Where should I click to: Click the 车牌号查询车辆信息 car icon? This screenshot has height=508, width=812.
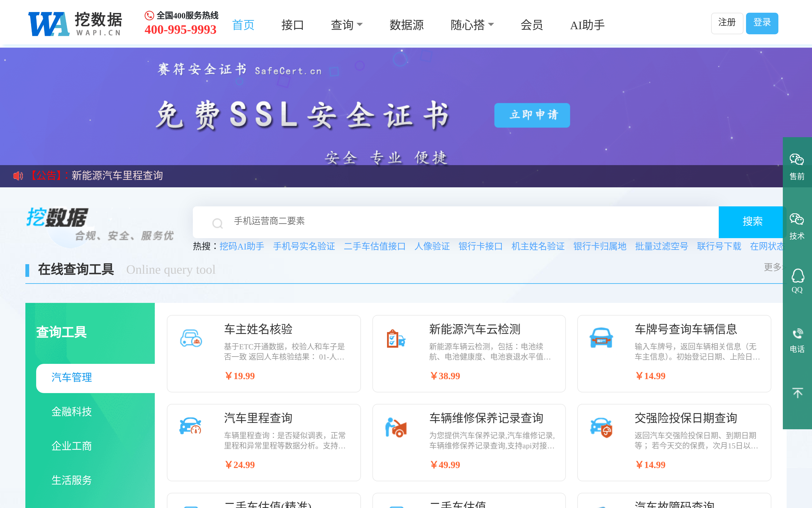(601, 338)
